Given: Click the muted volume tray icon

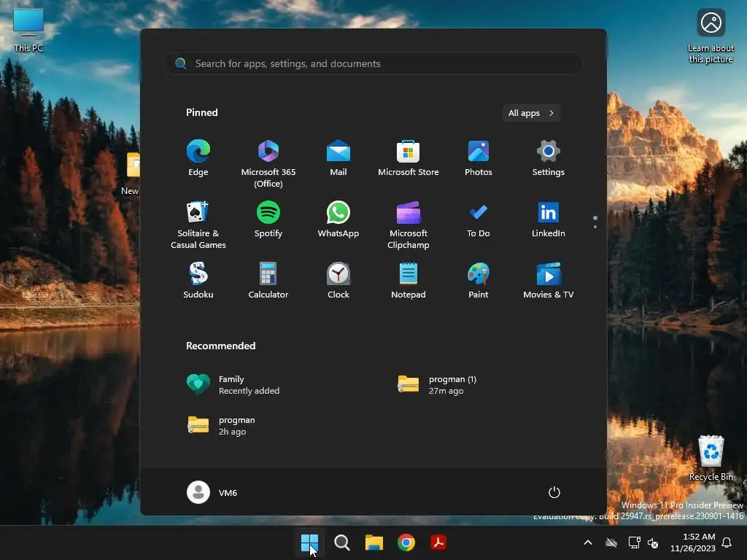Looking at the screenshot, I should point(653,542).
